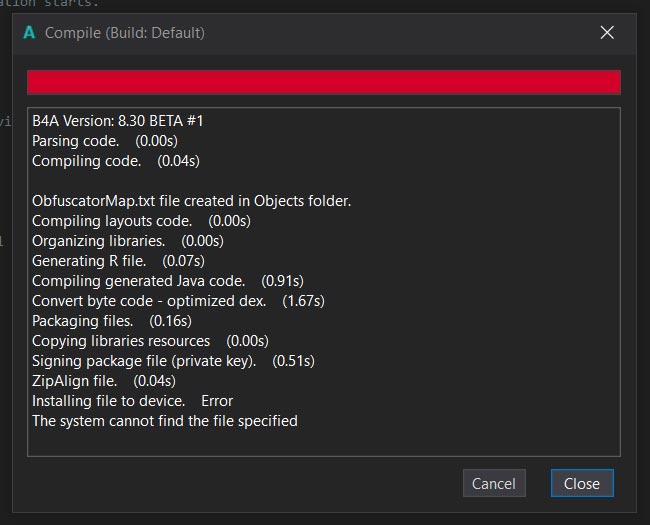This screenshot has height=525, width=650.
Task: Select the ZipAlign file log line
Action: click(104, 380)
